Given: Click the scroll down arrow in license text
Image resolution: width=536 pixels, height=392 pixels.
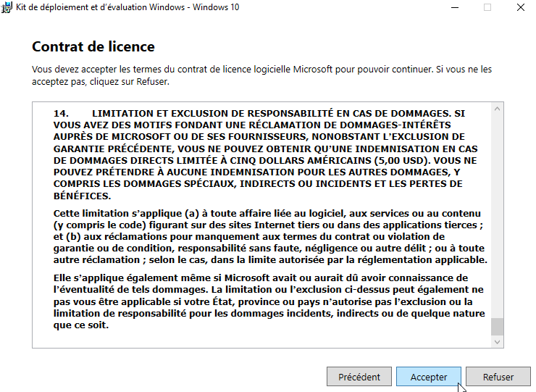Looking at the screenshot, I should [x=497, y=342].
